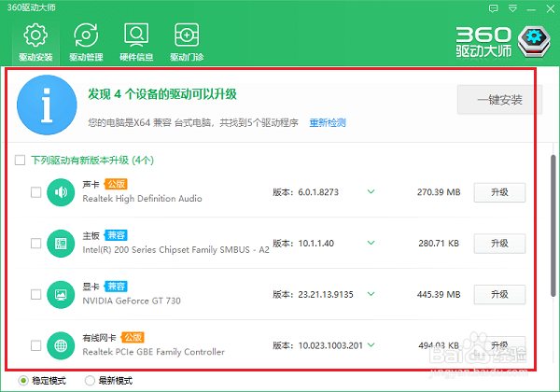Click the text Realtek High Definition Audio
This screenshot has height=392, width=560.
(142, 199)
